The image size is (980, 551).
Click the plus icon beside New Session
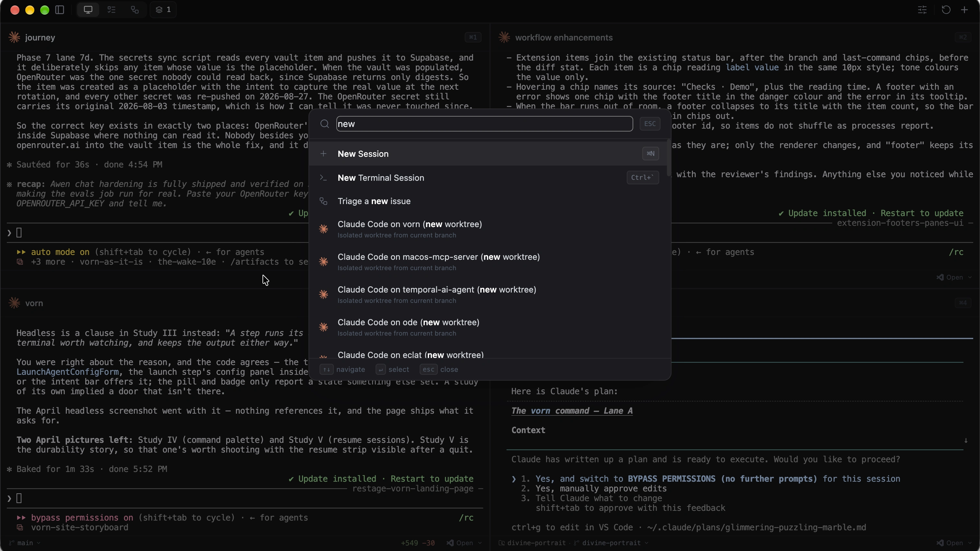coord(323,154)
